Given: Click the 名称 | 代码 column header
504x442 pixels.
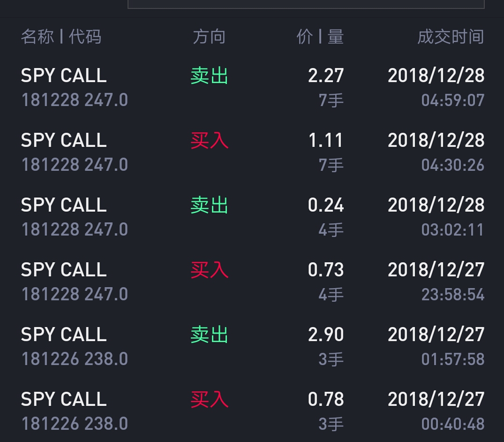Looking at the screenshot, I should (61, 36).
